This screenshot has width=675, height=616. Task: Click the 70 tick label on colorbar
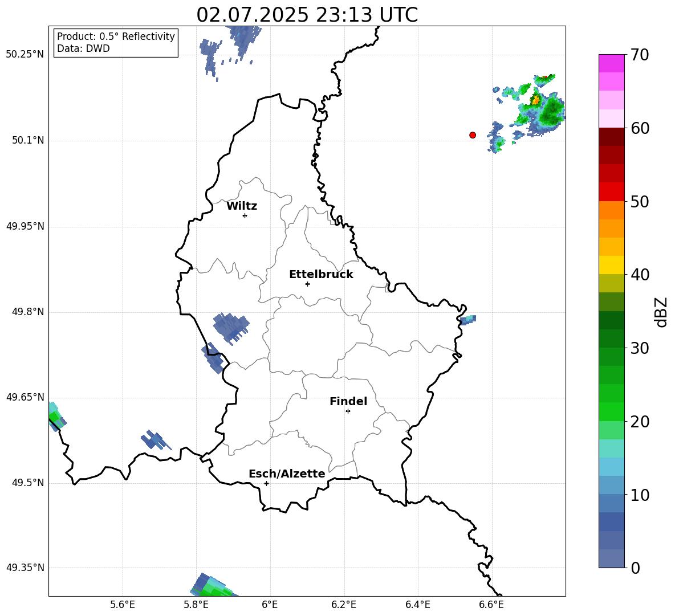pyautogui.click(x=640, y=55)
